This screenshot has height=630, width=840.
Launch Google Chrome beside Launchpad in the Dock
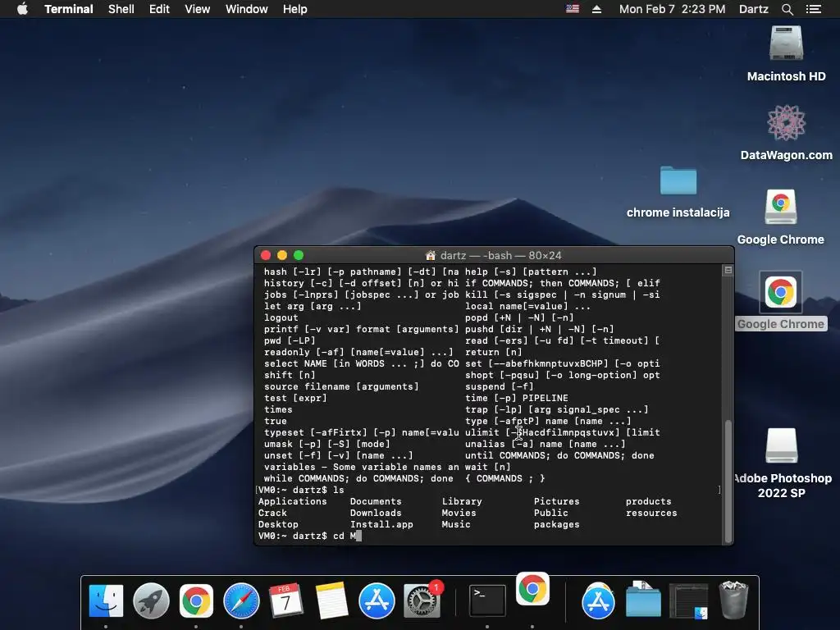click(196, 600)
